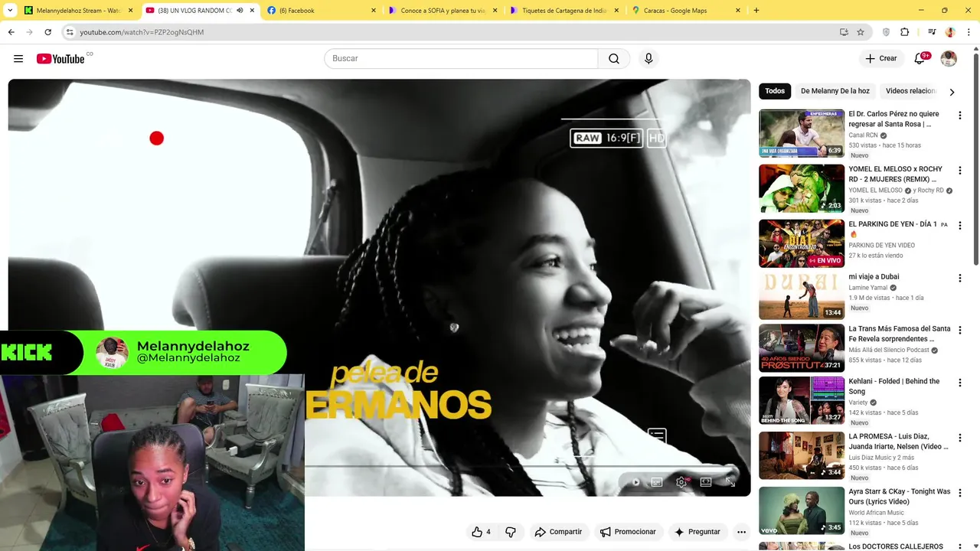Image resolution: width=980 pixels, height=551 pixels.
Task: Open Kehlani - Folded Behind the Song title
Action: click(x=893, y=386)
